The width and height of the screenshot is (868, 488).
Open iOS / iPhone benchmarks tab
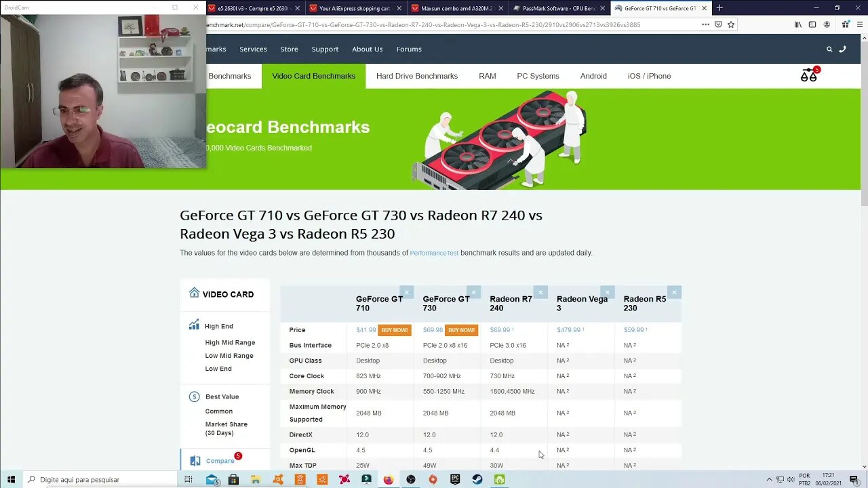(x=649, y=76)
